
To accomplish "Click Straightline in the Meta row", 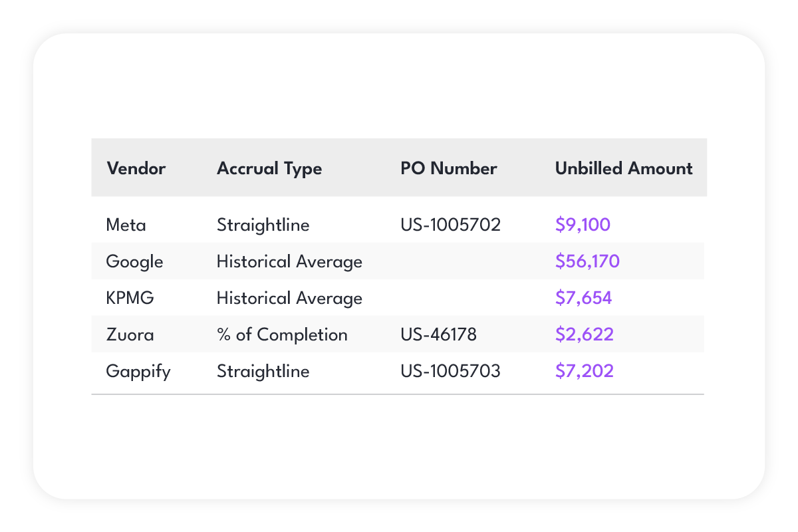I will [x=263, y=225].
